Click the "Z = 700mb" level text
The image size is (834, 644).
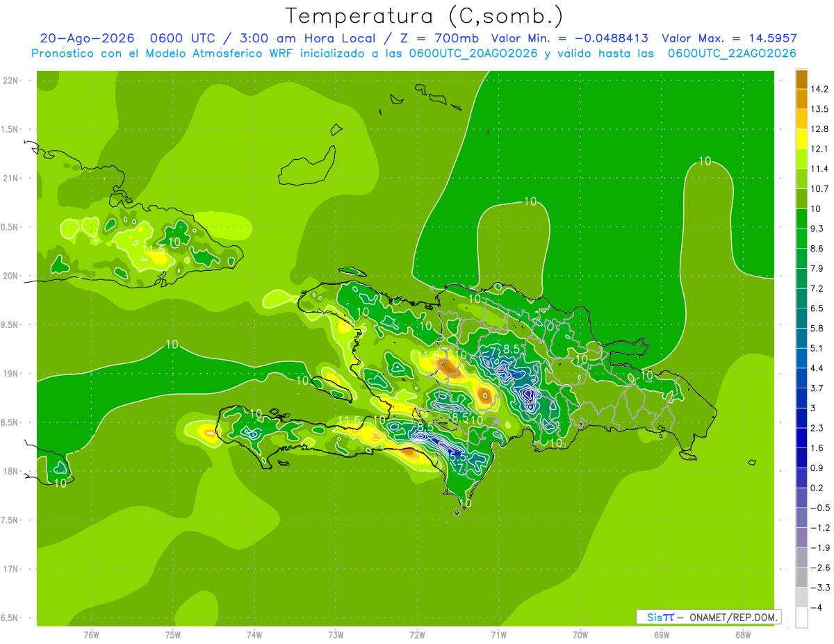coord(440,38)
